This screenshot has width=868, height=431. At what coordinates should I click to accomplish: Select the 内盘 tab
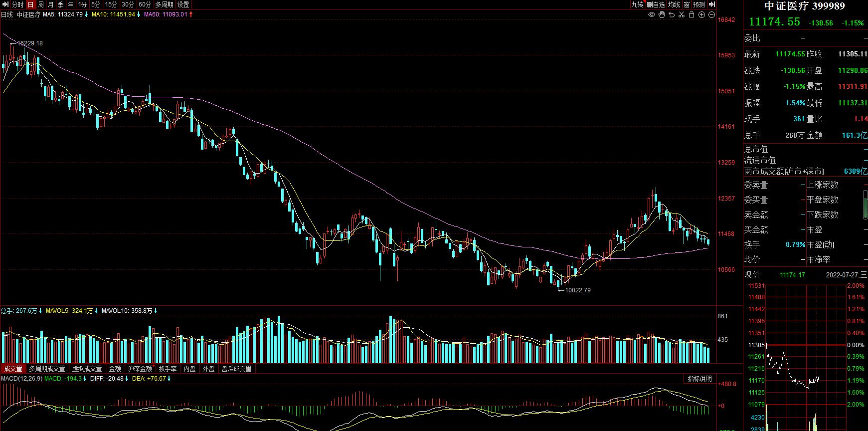pos(190,369)
